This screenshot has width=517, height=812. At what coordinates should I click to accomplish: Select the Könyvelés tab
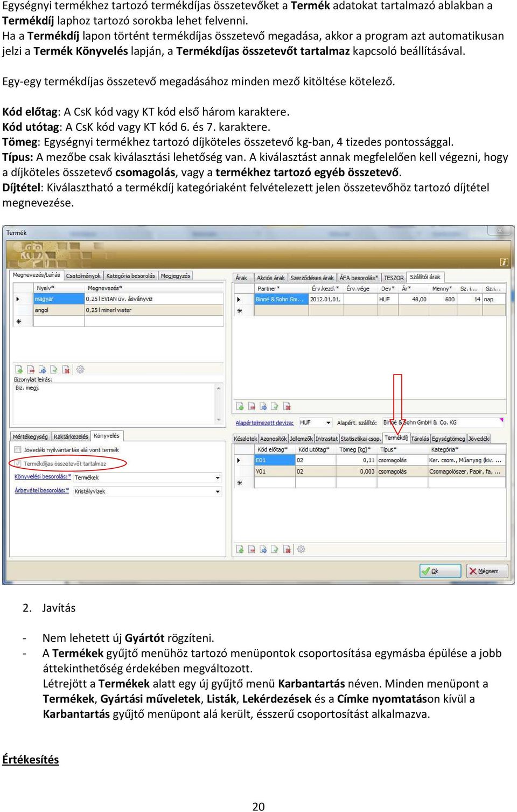pos(107,436)
